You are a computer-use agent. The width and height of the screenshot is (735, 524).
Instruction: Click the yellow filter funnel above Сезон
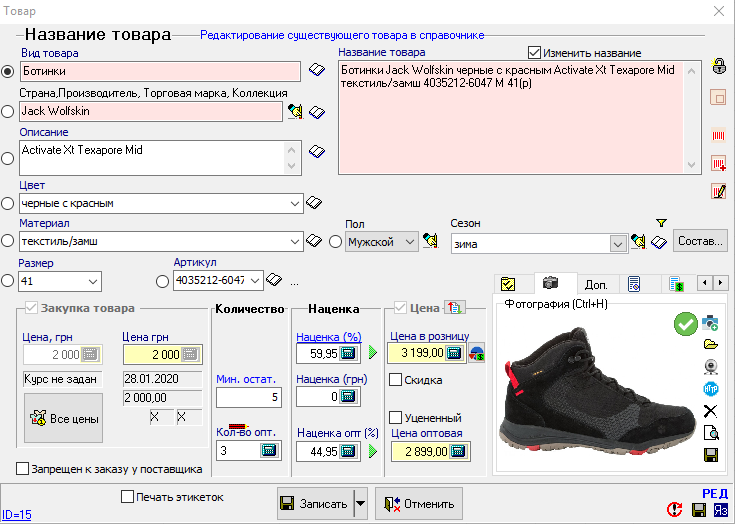[661, 223]
